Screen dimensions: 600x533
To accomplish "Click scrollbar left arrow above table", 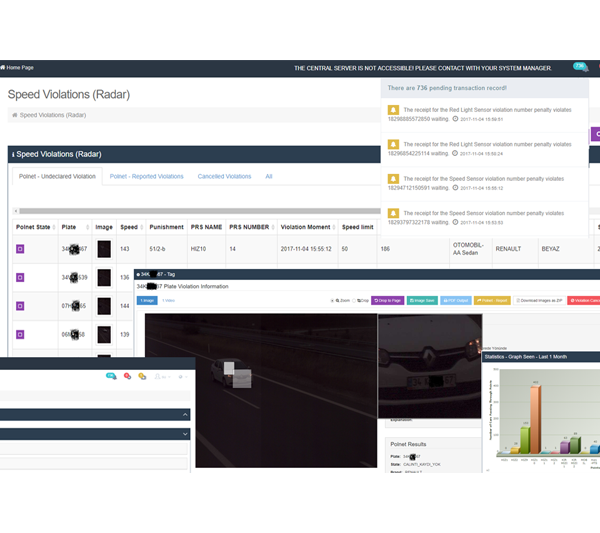I will click(x=15, y=211).
